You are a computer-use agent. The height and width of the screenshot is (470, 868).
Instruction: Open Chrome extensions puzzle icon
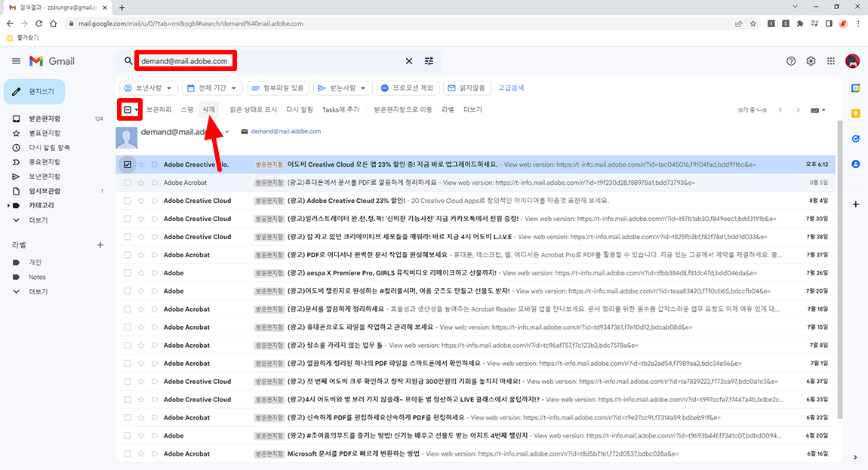tap(800, 23)
